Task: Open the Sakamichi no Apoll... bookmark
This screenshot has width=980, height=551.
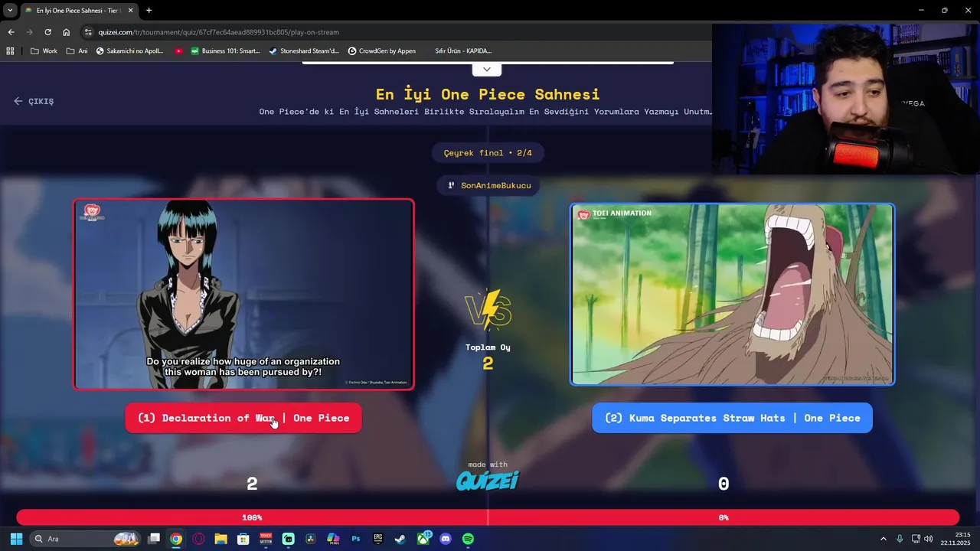Action: [x=129, y=51]
